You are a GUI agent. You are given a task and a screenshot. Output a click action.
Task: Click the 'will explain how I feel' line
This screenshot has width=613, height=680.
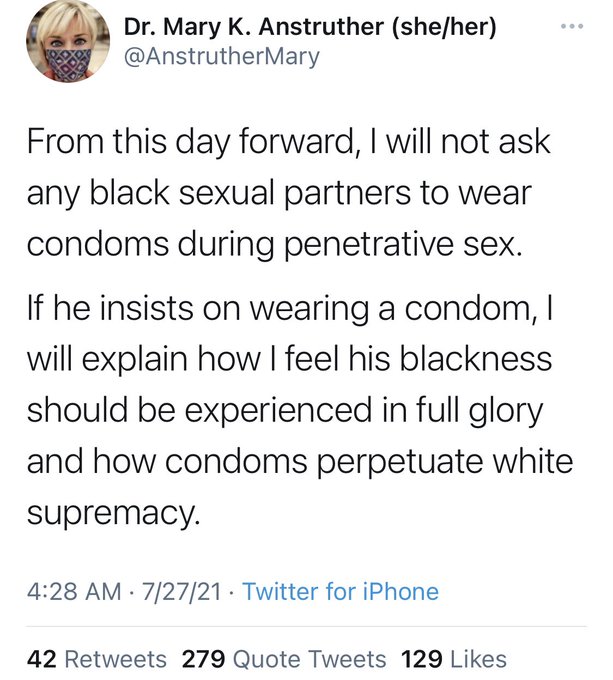pos(289,360)
